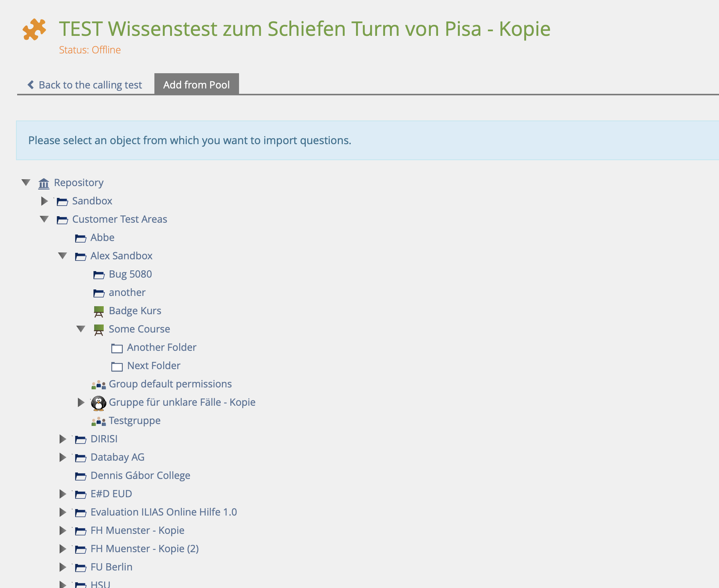Screen dimensions: 719x588
Task: Expand the Sandbox tree node
Action: [44, 201]
